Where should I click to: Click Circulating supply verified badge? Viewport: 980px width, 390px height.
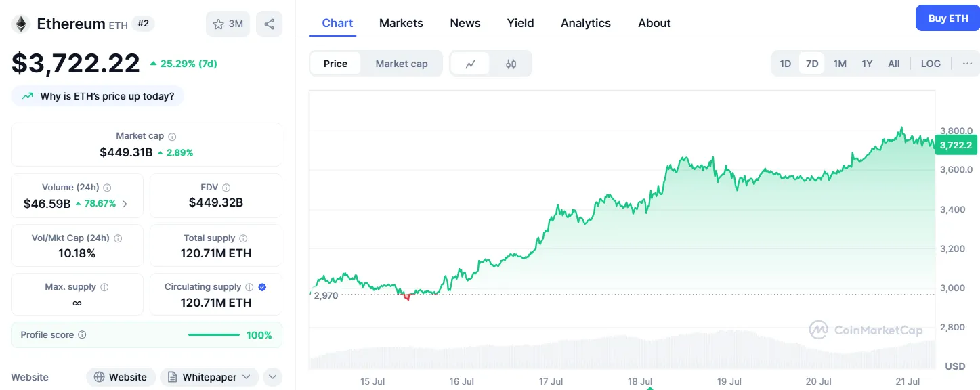pyautogui.click(x=263, y=287)
